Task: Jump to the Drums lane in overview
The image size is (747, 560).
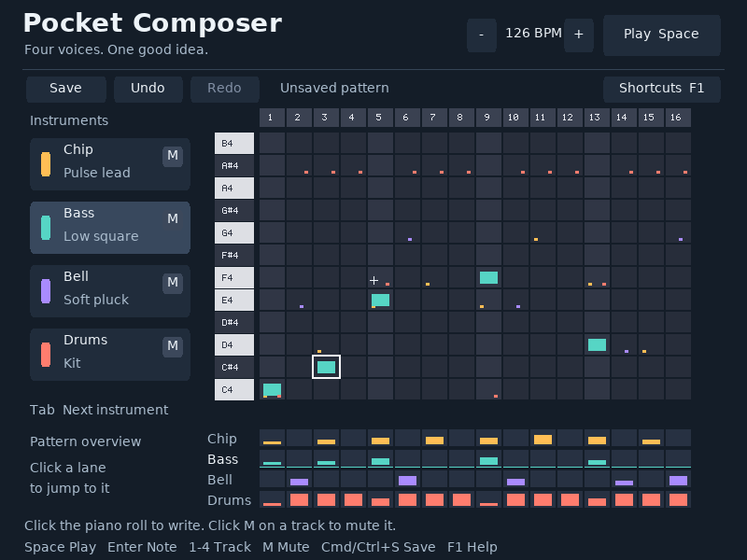Action: coord(475,499)
